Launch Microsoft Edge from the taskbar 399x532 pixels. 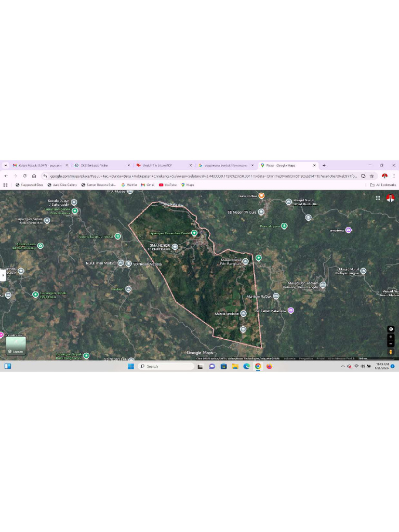[246, 366]
